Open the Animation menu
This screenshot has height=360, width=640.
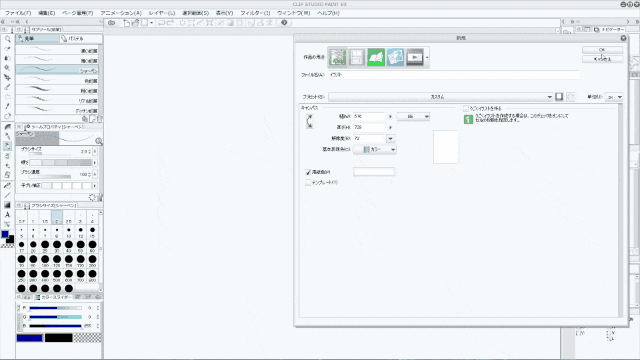pyautogui.click(x=121, y=13)
